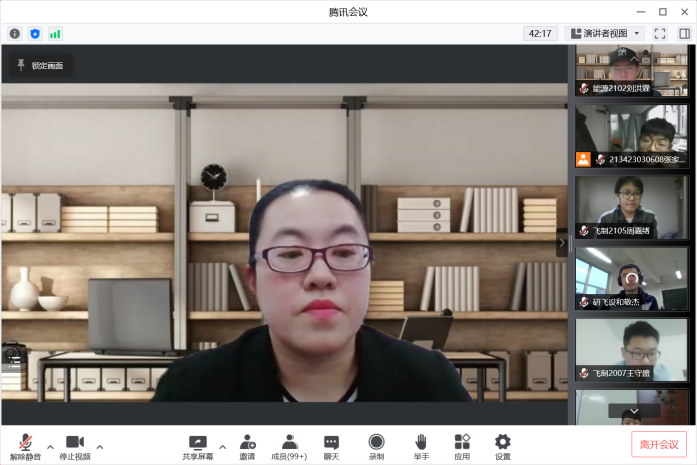Raise hand with 举手
This screenshot has width=697, height=465.
[421, 446]
